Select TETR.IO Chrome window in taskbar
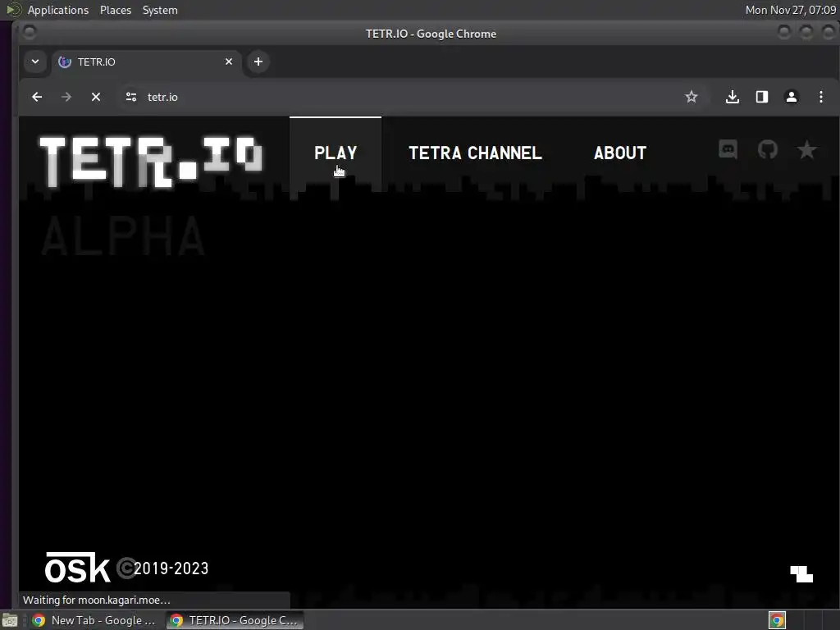Viewport: 840px width, 630px height. click(235, 620)
